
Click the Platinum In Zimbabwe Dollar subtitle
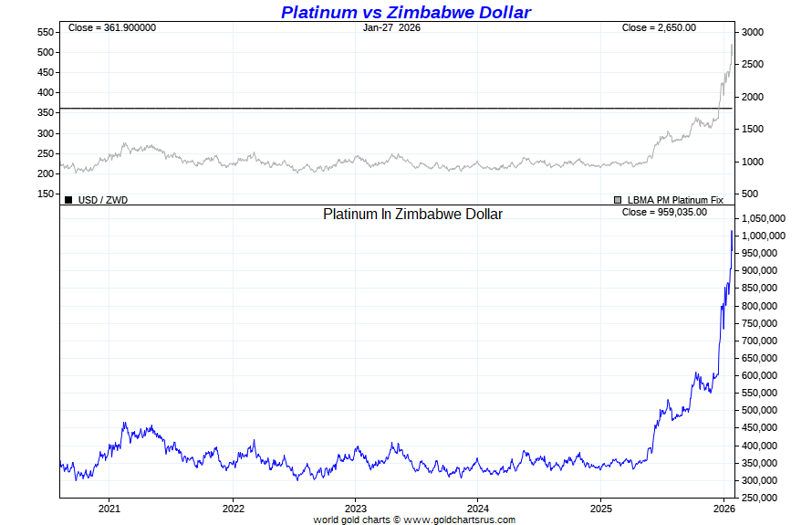(x=412, y=214)
